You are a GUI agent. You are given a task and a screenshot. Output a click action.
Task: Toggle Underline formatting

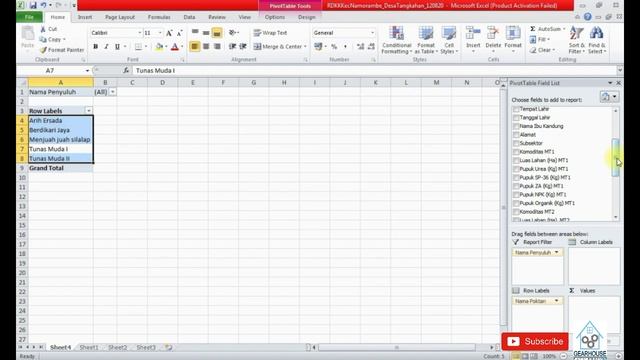117,47
